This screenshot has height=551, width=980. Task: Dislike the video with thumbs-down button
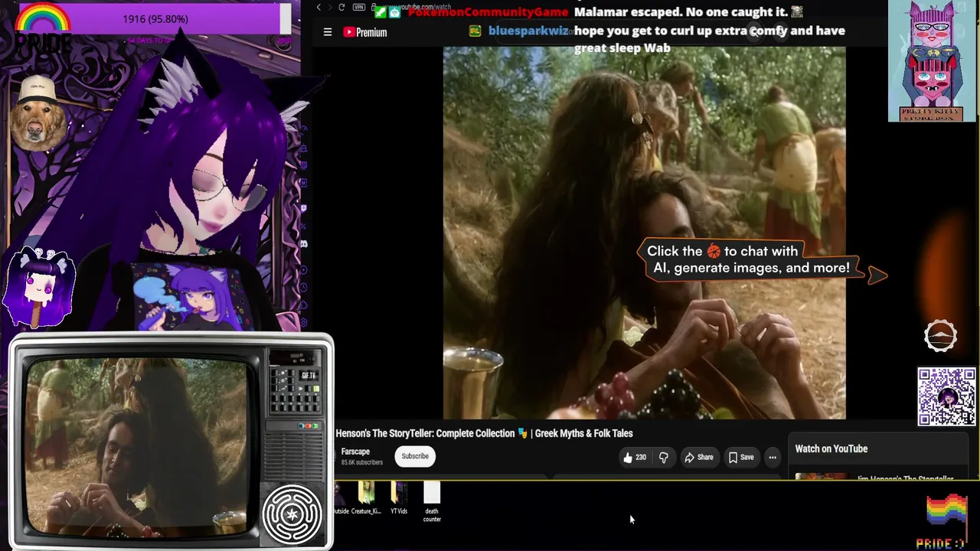click(x=664, y=458)
